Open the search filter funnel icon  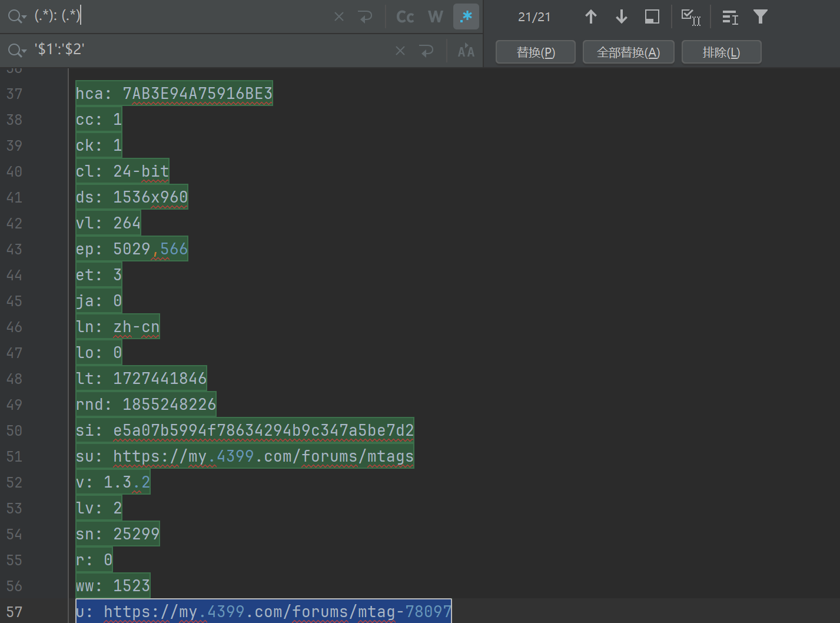pyautogui.click(x=760, y=16)
